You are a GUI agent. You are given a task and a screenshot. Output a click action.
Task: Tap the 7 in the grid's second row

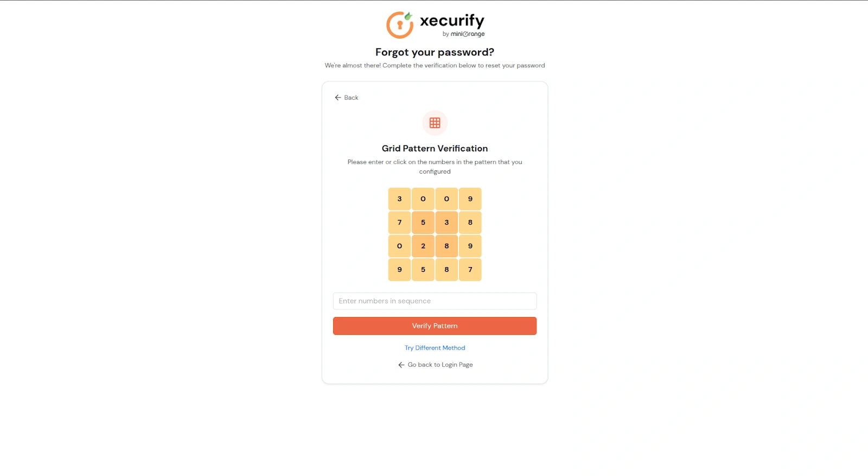pos(400,223)
